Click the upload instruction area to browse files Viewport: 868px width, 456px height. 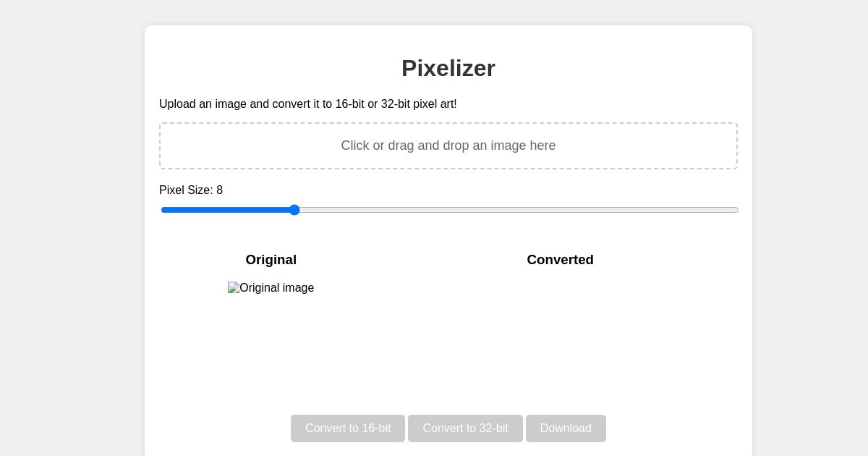point(448,145)
